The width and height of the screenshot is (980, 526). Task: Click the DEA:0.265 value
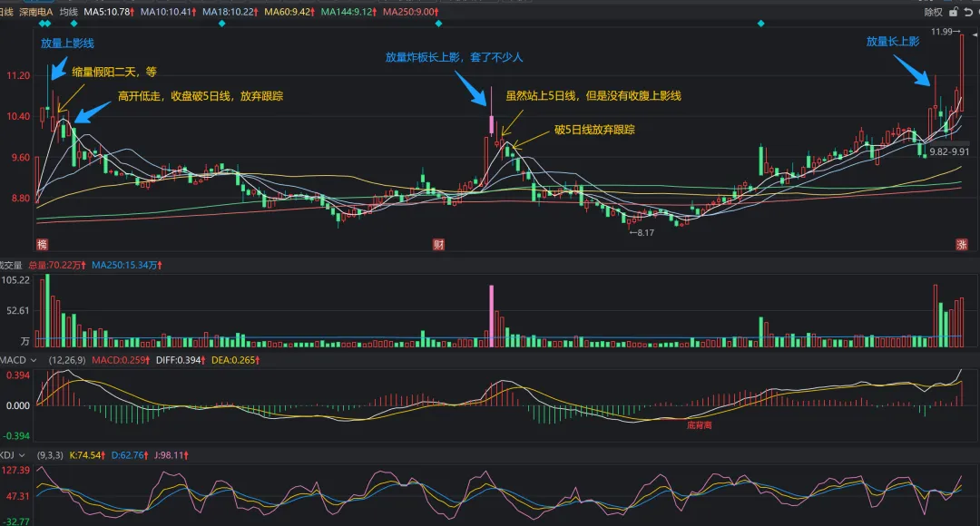click(x=235, y=360)
